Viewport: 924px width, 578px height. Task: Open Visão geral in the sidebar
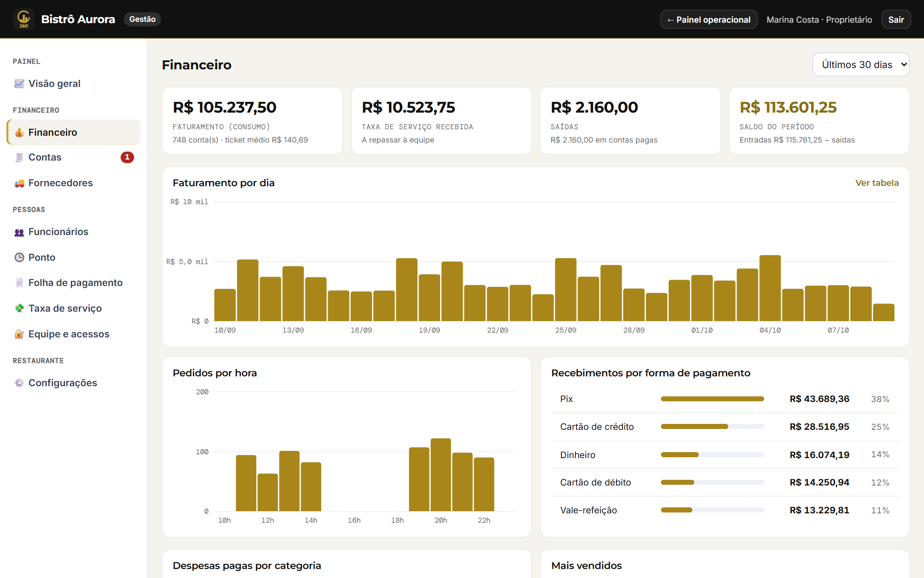(x=74, y=83)
